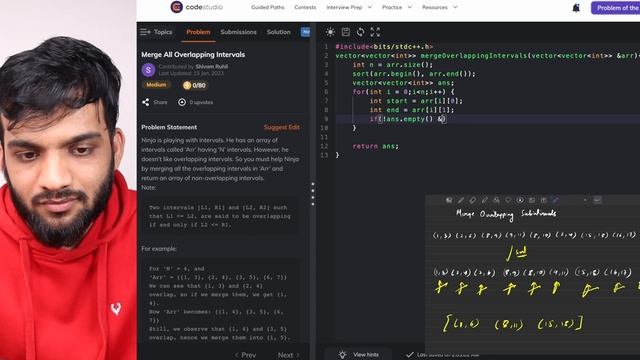Switch to the Submissions tab
The width and height of the screenshot is (640, 360).
point(238,32)
